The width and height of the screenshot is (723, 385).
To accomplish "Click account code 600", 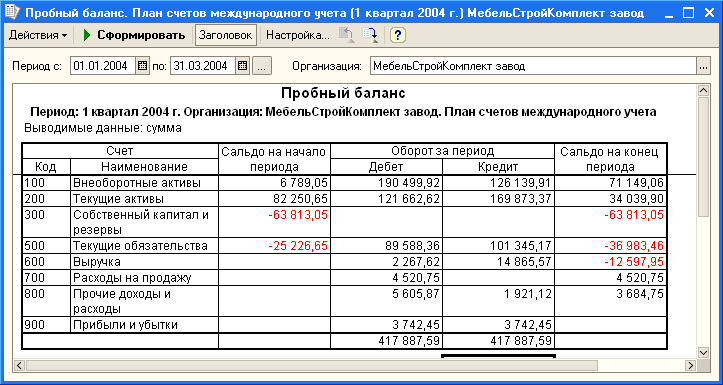I will point(35,262).
